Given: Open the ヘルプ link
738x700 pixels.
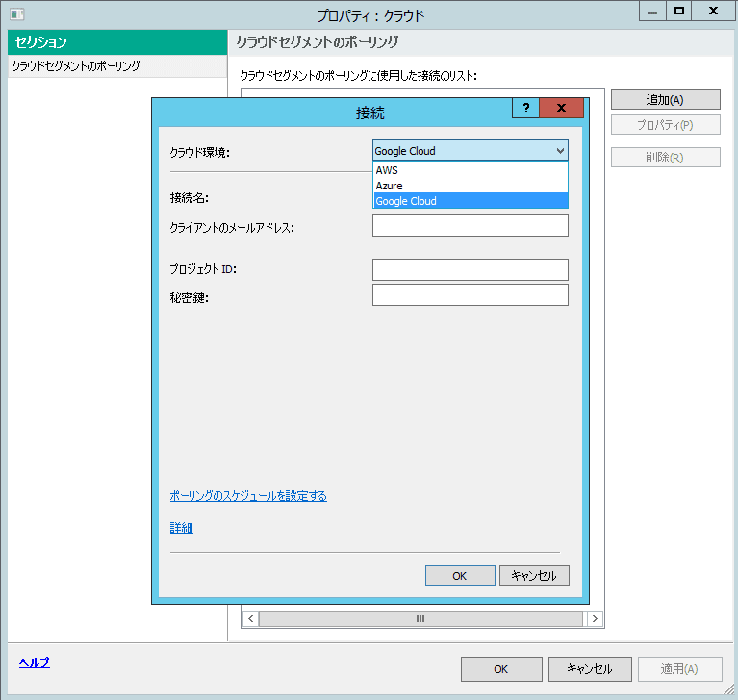Looking at the screenshot, I should [35, 662].
